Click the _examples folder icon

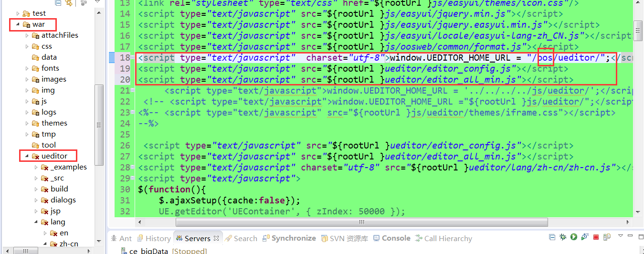pos(44,167)
